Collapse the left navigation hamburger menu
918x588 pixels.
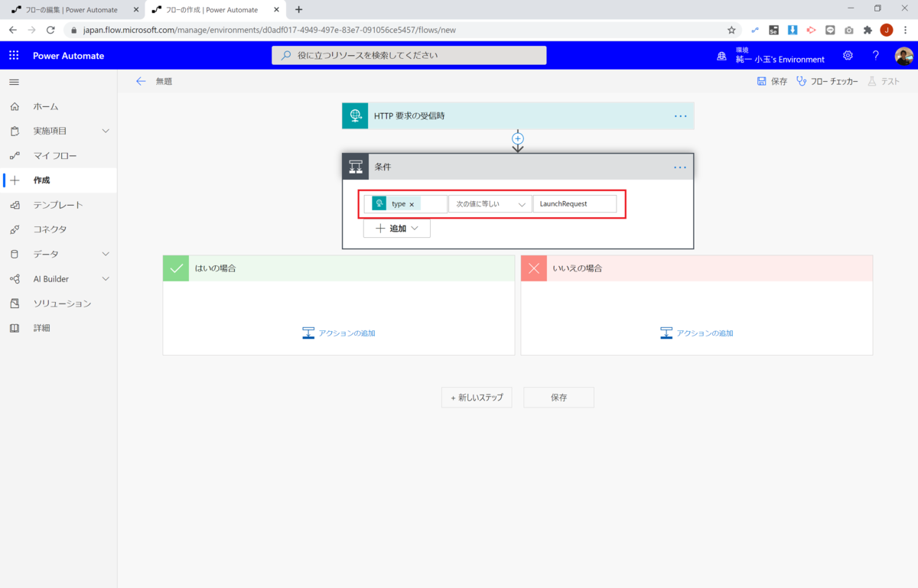click(14, 82)
